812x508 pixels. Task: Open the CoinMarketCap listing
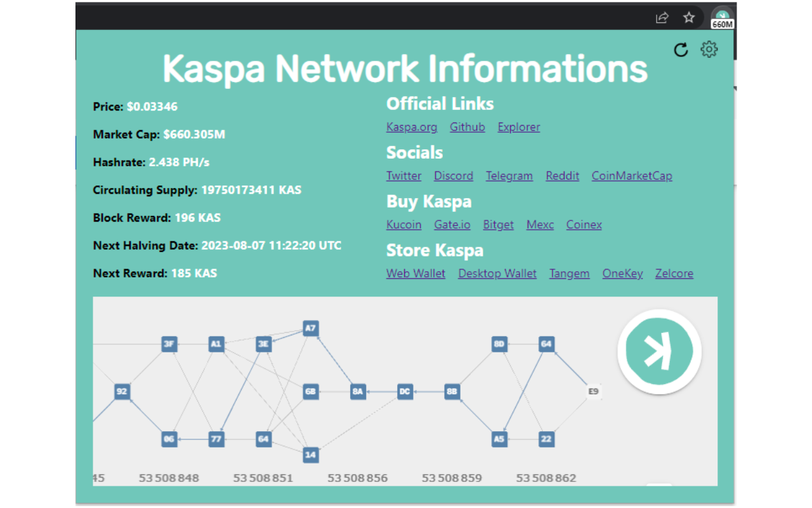631,176
